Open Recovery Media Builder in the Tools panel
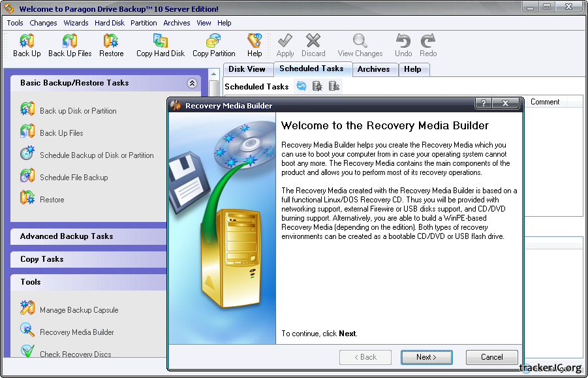Viewport: 588px width, 378px height. pos(76,332)
